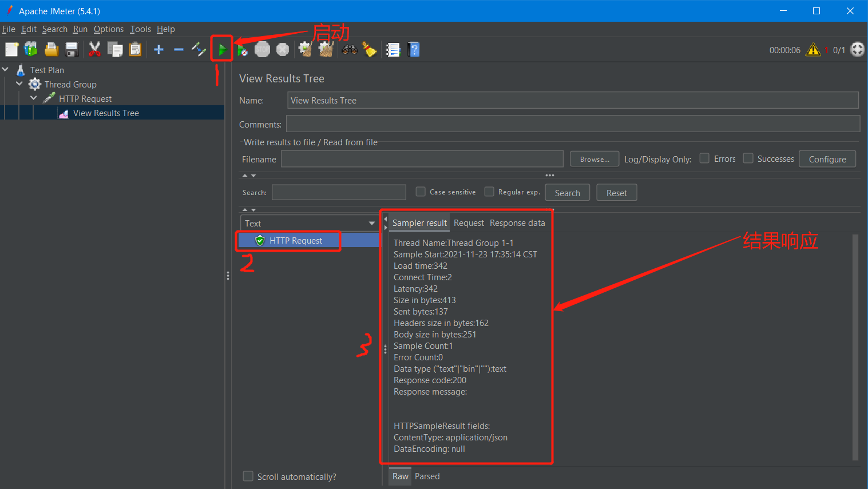
Task: Open the Tools menu
Action: click(141, 29)
